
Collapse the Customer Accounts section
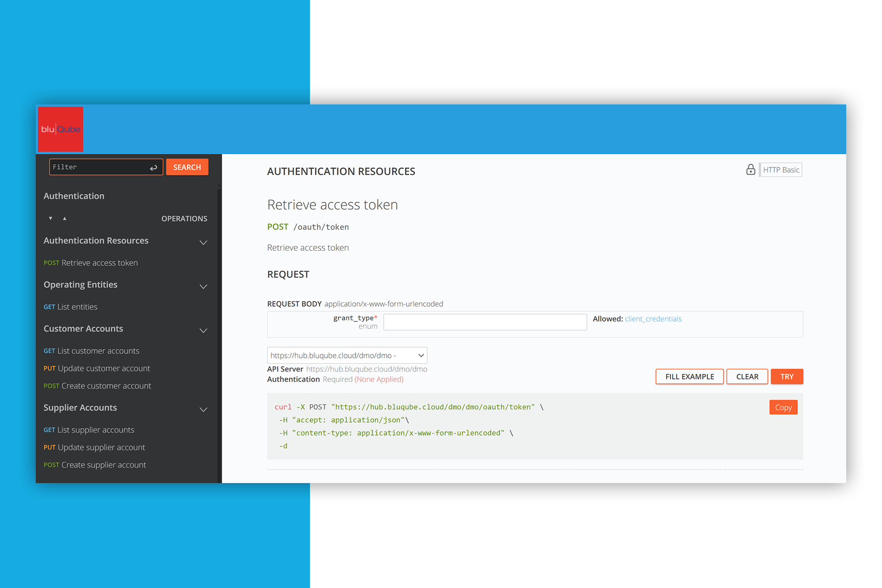(203, 331)
